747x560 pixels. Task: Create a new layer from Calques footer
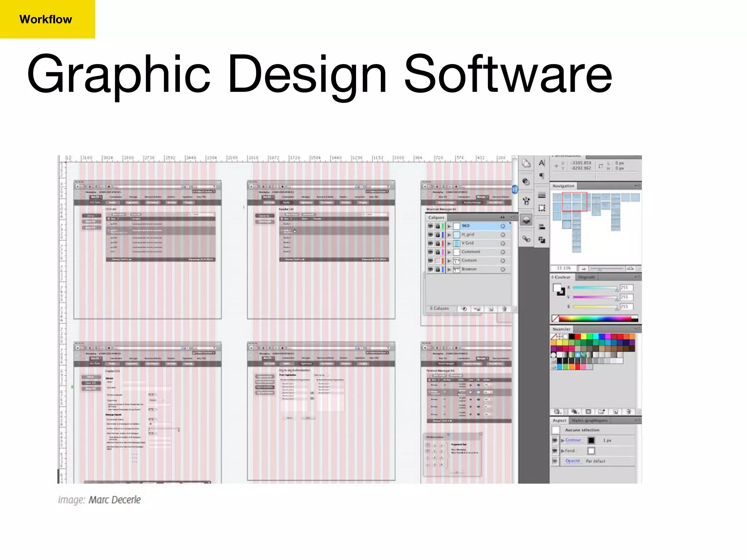tap(491, 309)
